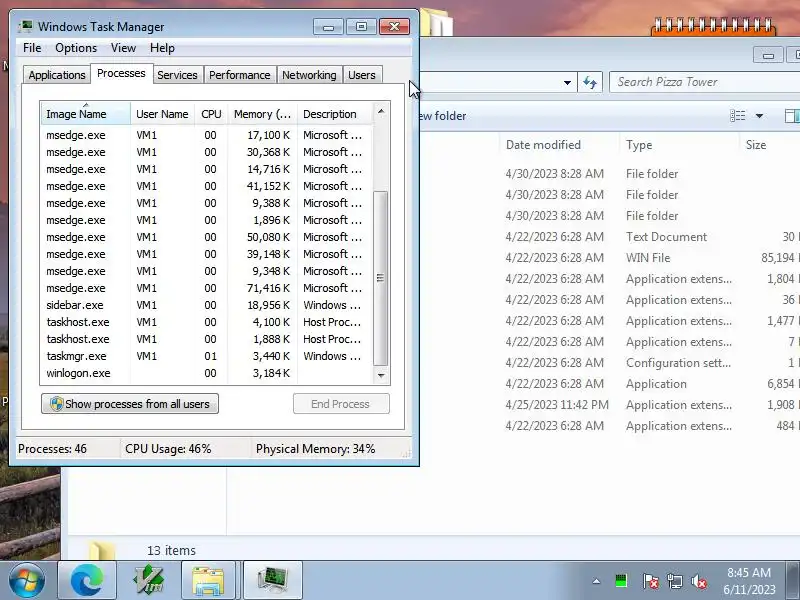Select the winlogon.exe process row
Screen dimensions: 800x600
(207, 373)
